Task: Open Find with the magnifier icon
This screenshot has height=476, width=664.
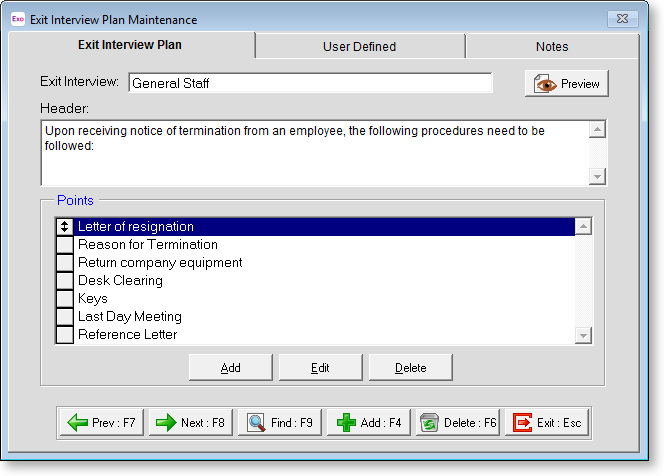Action: (281, 423)
